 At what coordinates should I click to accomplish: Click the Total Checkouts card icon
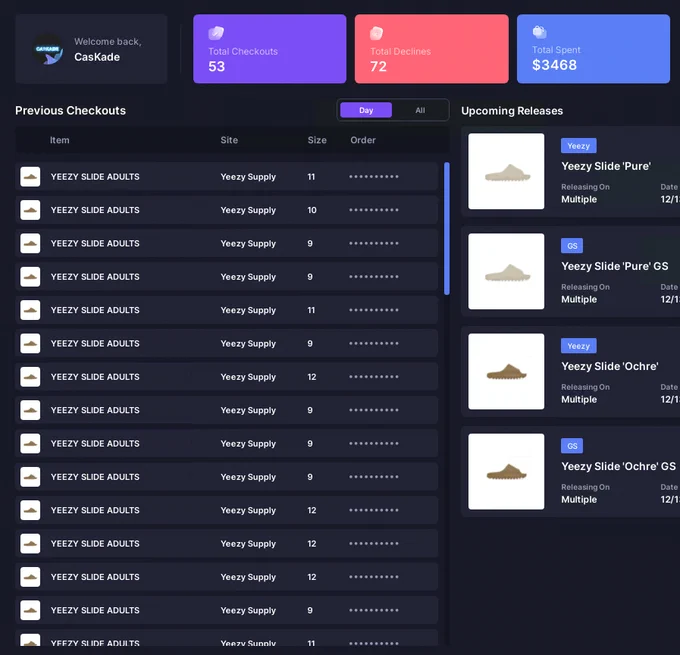coord(216,33)
